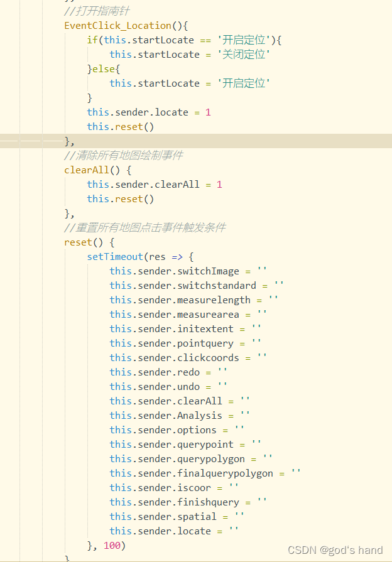Click the this.sender.locate = 1 line
The width and height of the screenshot is (392, 562).
click(x=148, y=112)
